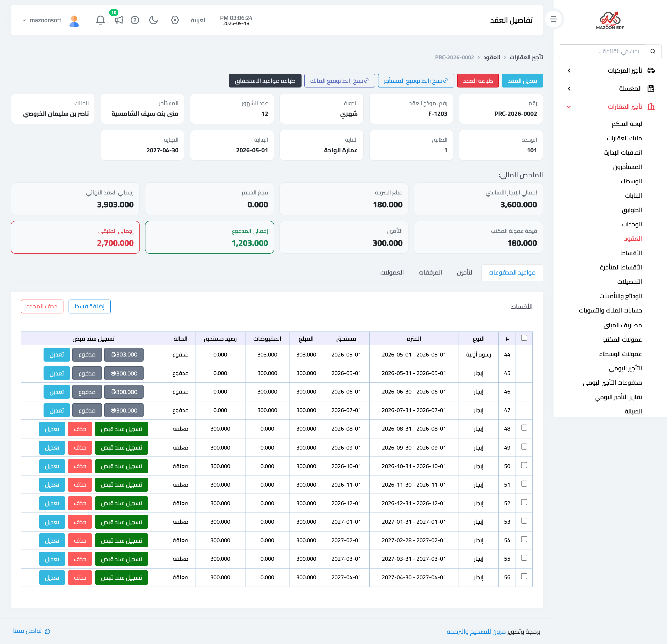
Task: Copy tenant signature link
Action: 416,81
